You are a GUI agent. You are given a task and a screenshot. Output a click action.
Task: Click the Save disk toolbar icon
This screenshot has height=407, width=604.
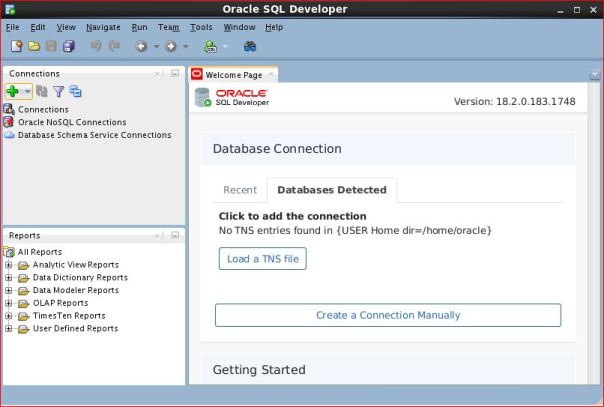pos(51,46)
